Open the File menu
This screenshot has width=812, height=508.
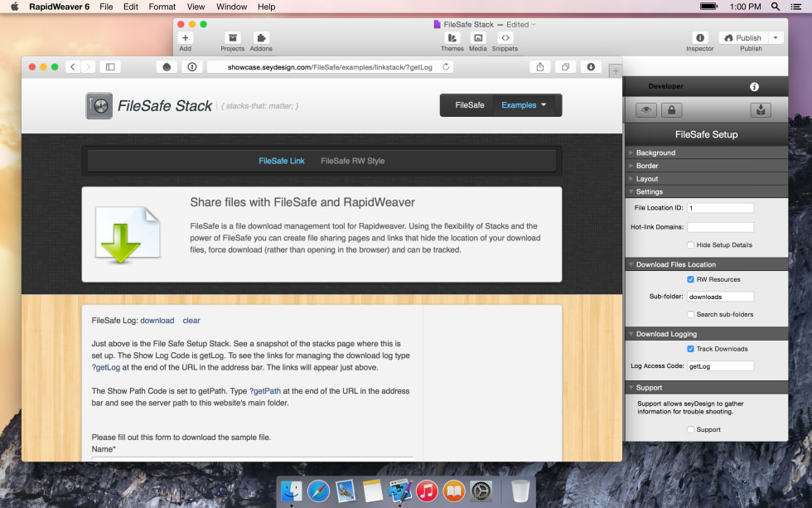[x=106, y=7]
